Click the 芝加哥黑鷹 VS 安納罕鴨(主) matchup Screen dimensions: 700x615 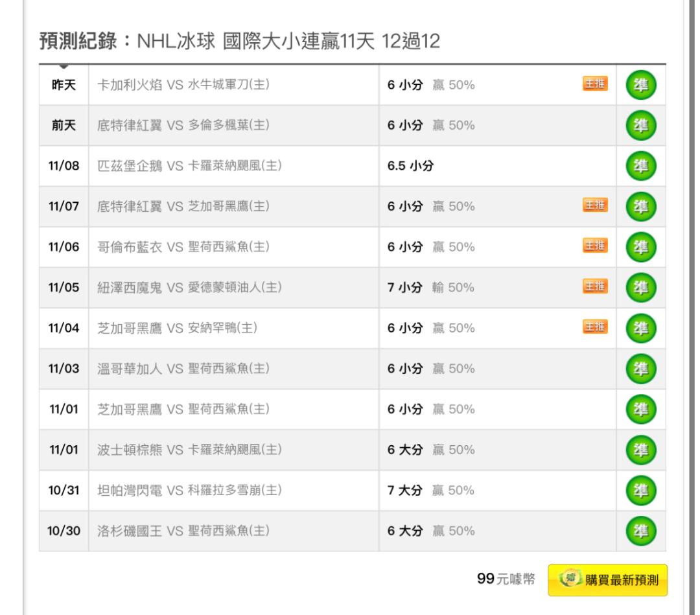(177, 328)
